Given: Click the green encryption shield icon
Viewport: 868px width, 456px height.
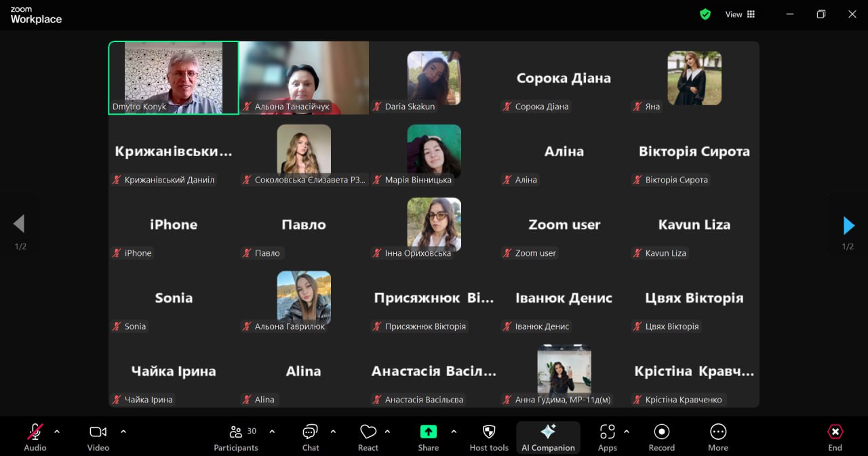Looking at the screenshot, I should pos(705,14).
